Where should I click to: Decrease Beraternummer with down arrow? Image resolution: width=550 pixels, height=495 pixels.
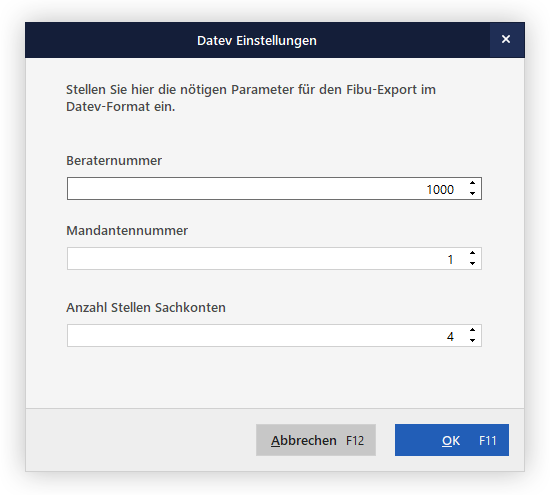[472, 194]
